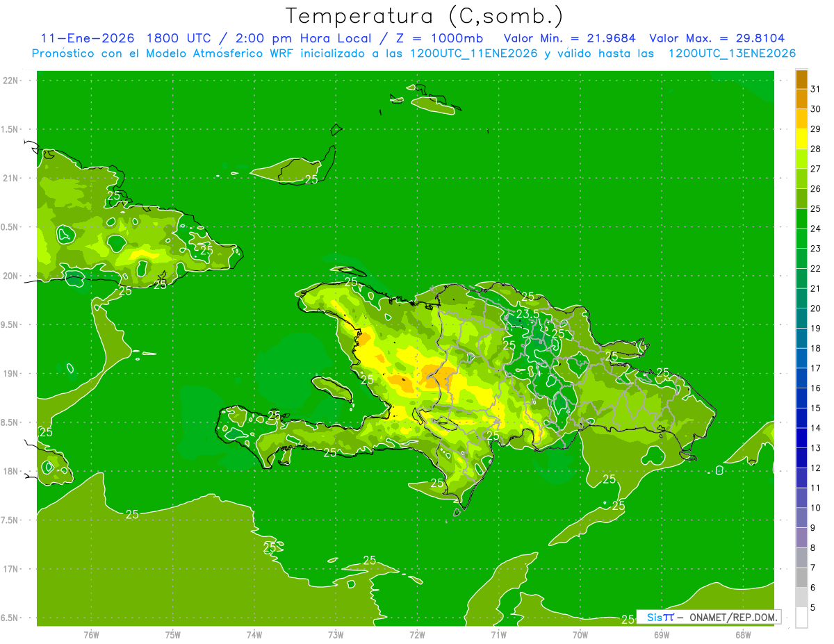Screen dimensions: 834x644
Task: Click the colorbar scale value '18'
Action: [x=815, y=348]
